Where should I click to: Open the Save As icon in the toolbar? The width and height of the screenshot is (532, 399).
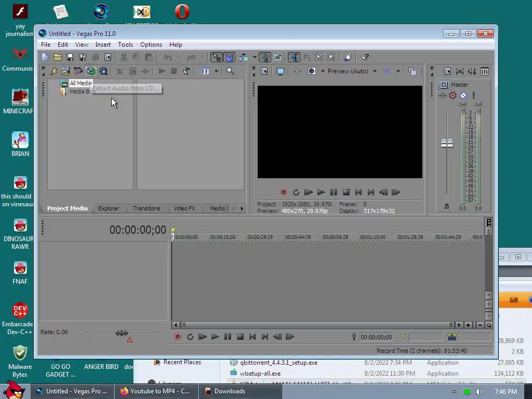tap(83, 57)
